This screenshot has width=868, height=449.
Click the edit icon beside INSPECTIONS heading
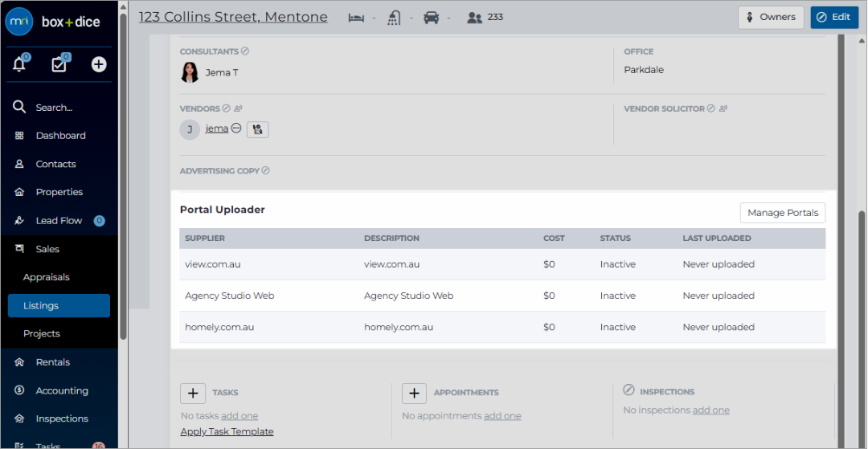[628, 390]
